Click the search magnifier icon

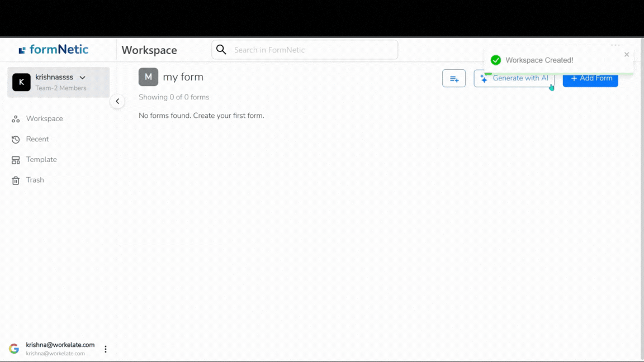pyautogui.click(x=221, y=50)
